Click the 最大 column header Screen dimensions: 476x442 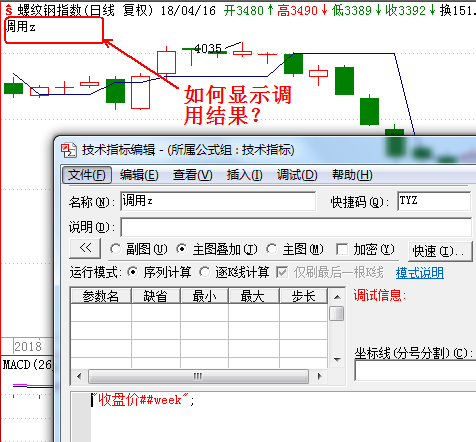click(253, 296)
